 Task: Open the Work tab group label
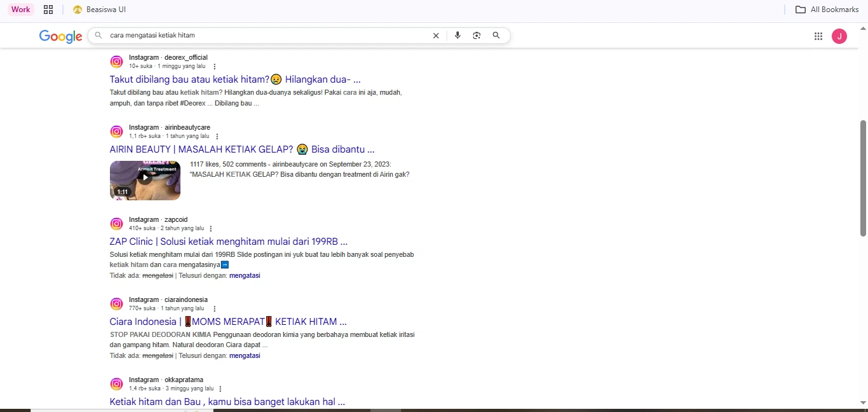[x=20, y=10]
